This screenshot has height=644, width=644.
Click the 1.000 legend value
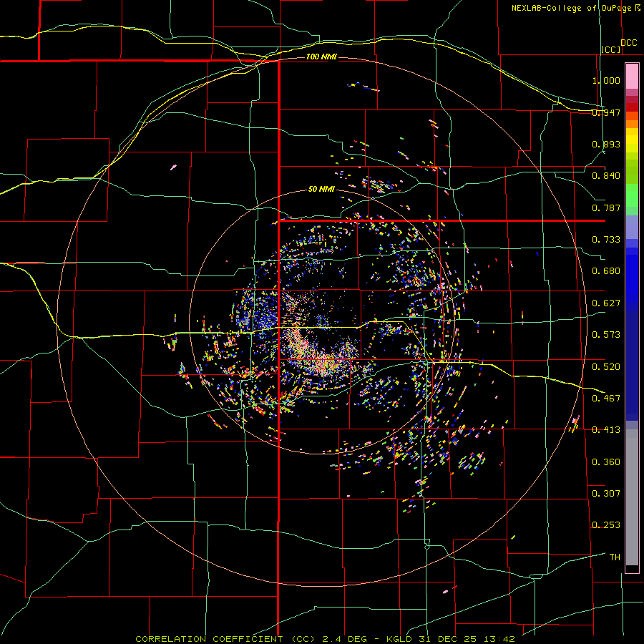[606, 80]
